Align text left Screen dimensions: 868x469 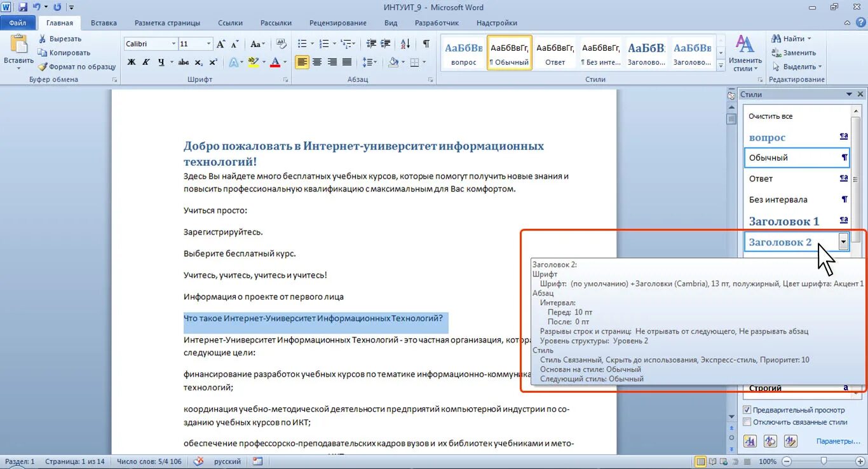(302, 62)
